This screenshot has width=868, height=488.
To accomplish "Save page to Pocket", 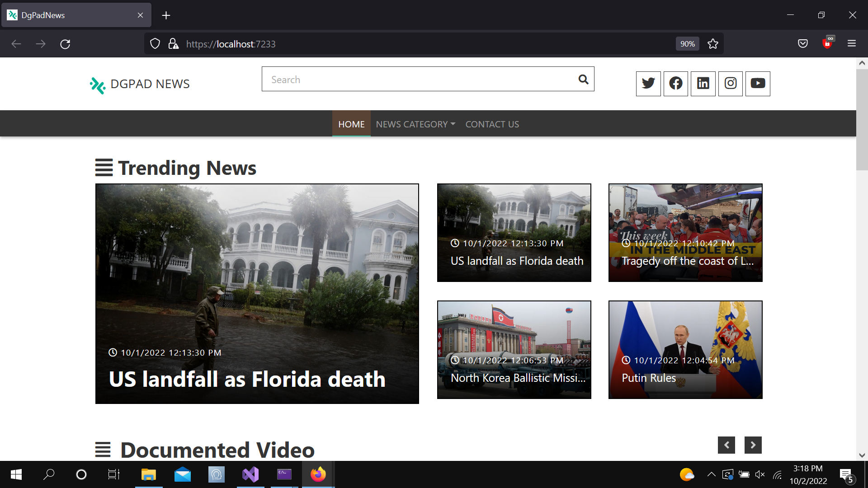I will (x=803, y=44).
